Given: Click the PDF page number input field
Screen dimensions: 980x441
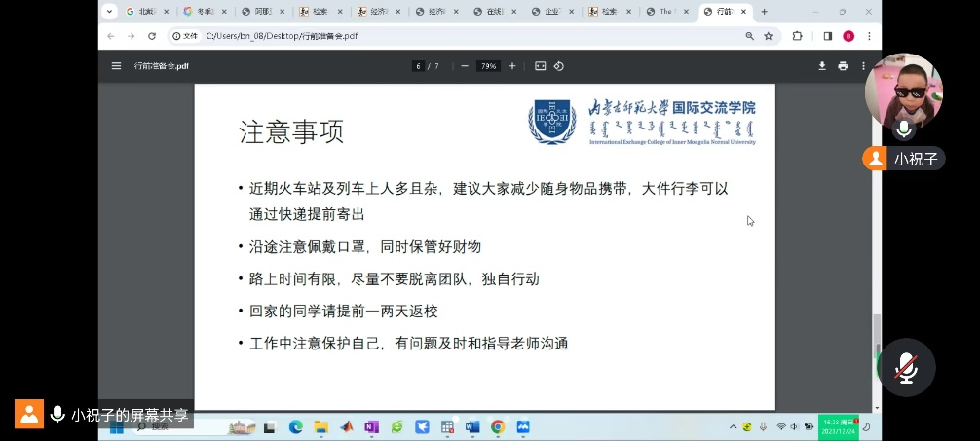Looking at the screenshot, I should click(x=418, y=66).
